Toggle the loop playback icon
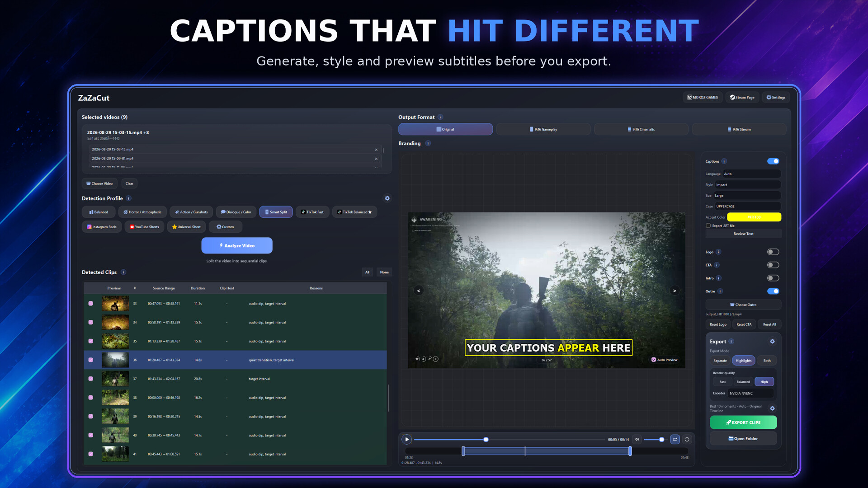 click(x=675, y=439)
